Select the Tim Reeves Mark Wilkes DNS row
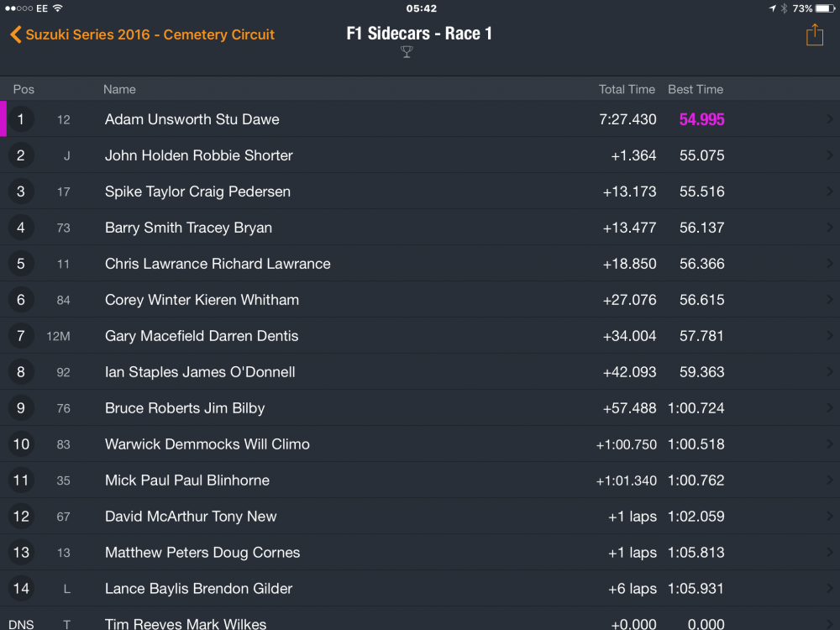 (x=186, y=623)
